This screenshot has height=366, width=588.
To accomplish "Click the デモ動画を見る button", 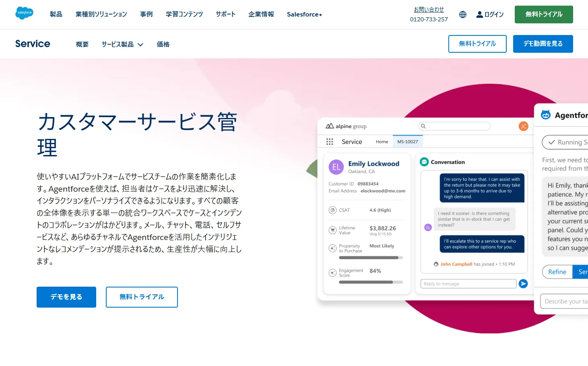I will coord(543,44).
